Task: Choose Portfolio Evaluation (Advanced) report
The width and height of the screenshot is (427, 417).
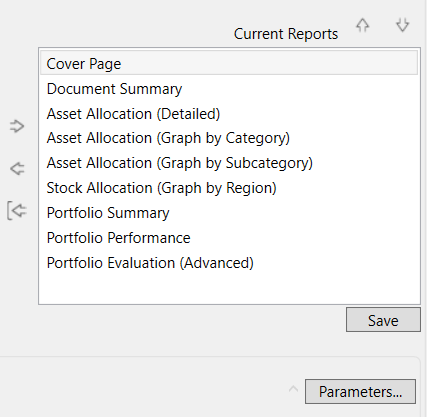Action: tap(229, 263)
